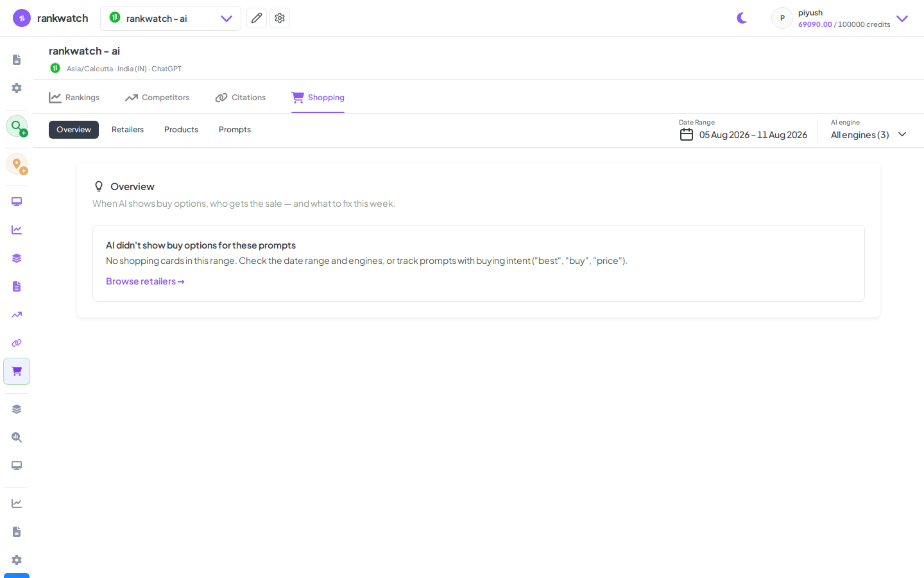Viewport: 924px width, 578px height.
Task: Open the Retailers sub-tab
Action: tap(128, 130)
